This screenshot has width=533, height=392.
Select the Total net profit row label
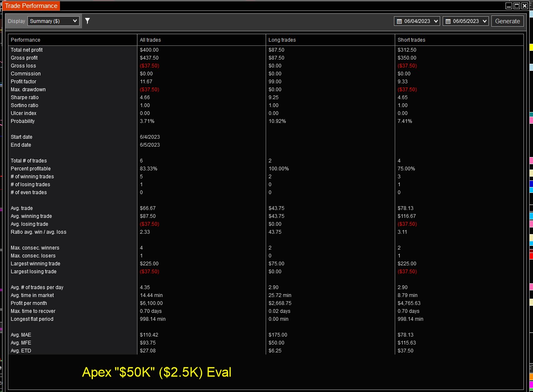[x=27, y=50]
